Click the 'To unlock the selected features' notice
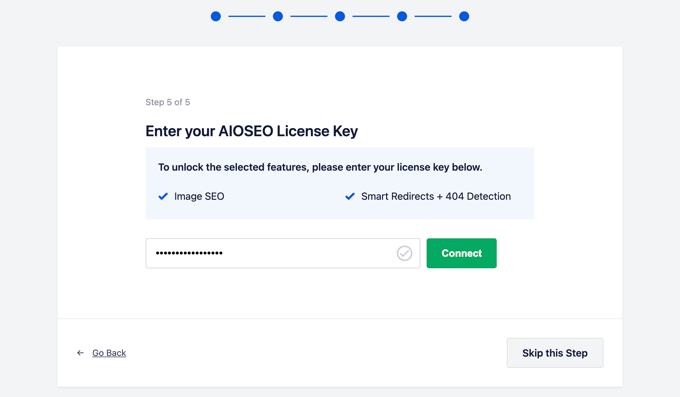The width and height of the screenshot is (680, 397). [320, 167]
